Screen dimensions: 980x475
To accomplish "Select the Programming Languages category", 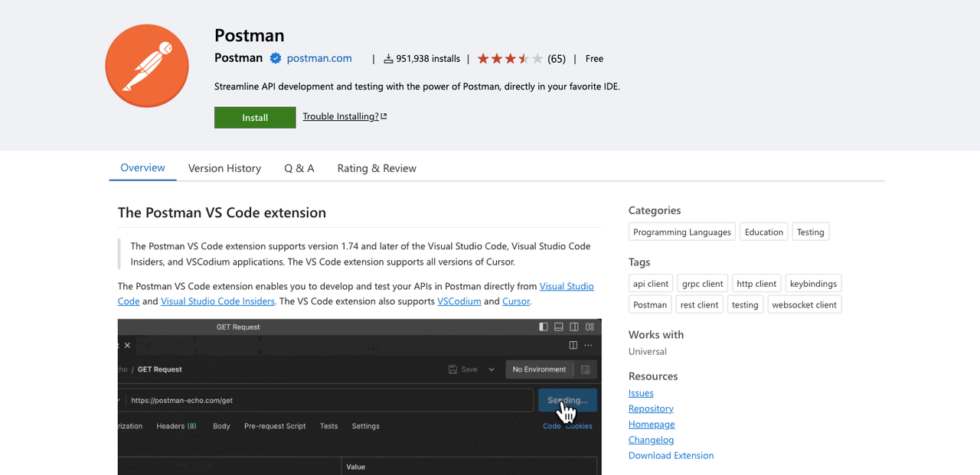I will [x=682, y=232].
